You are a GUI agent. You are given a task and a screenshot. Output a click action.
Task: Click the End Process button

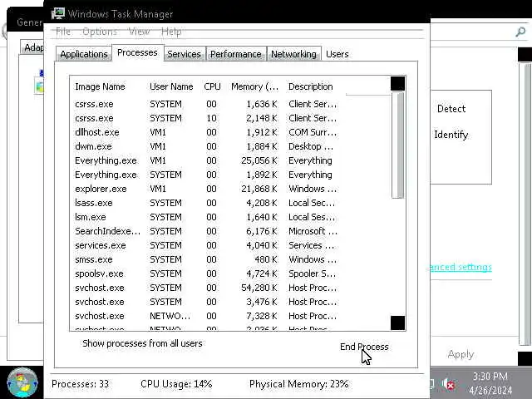coord(364,347)
